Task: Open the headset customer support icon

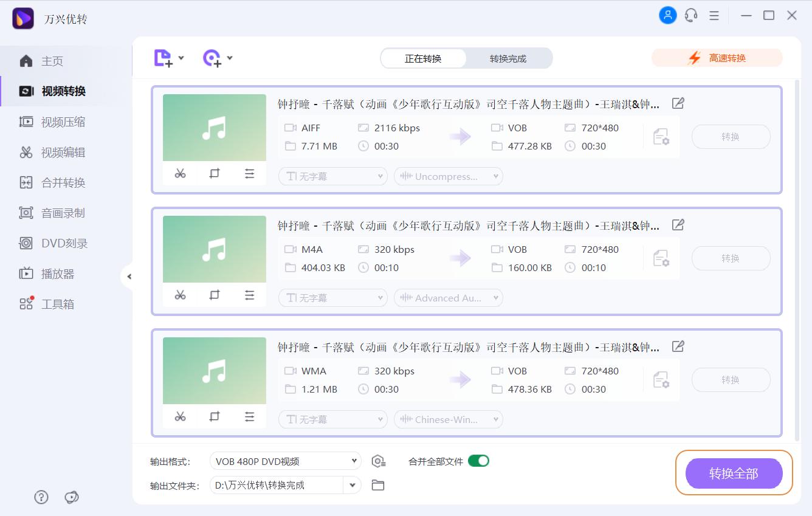Action: pos(691,15)
